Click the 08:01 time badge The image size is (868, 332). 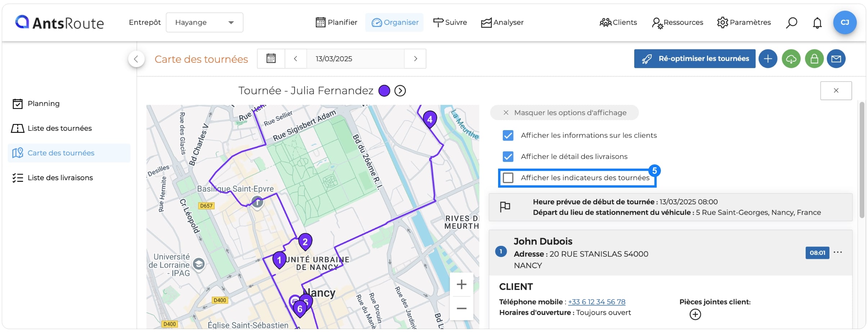click(817, 253)
